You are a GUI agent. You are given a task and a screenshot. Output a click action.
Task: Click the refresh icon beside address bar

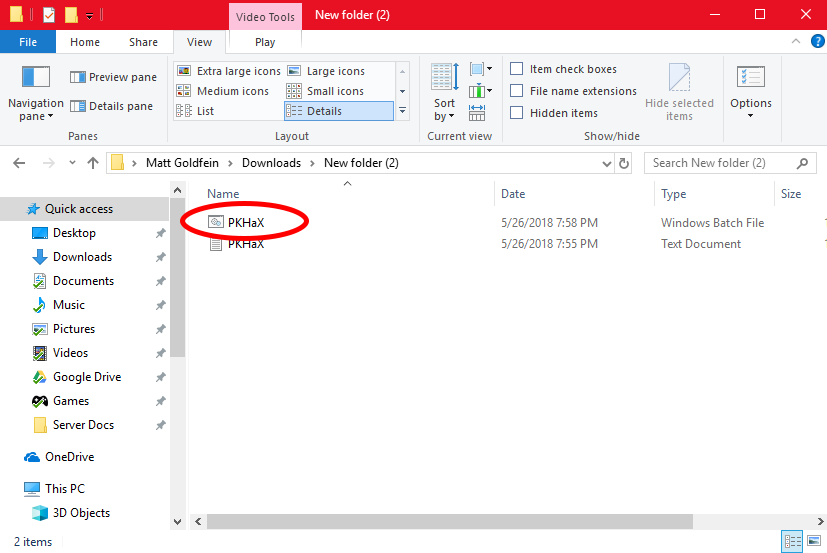[625, 163]
